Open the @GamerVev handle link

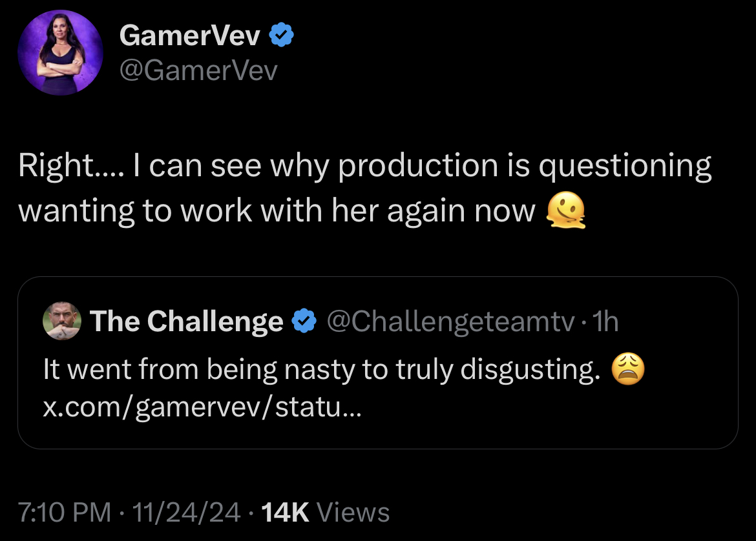pos(198,70)
